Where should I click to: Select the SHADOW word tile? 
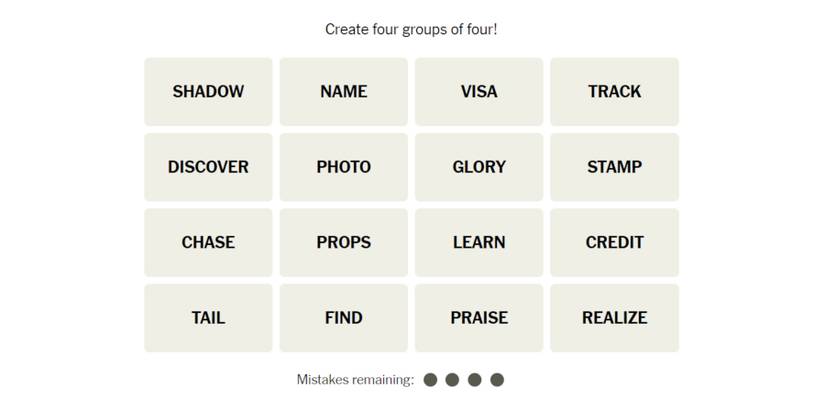pos(208,92)
